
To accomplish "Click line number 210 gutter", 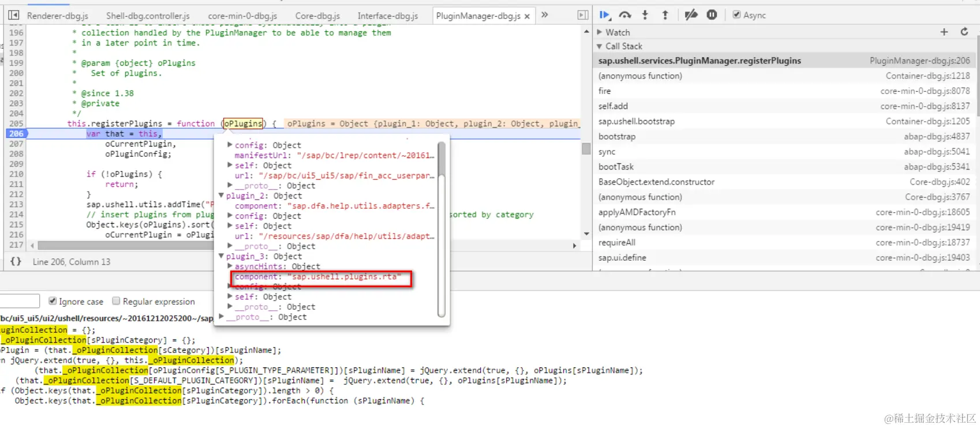I will click(x=16, y=174).
